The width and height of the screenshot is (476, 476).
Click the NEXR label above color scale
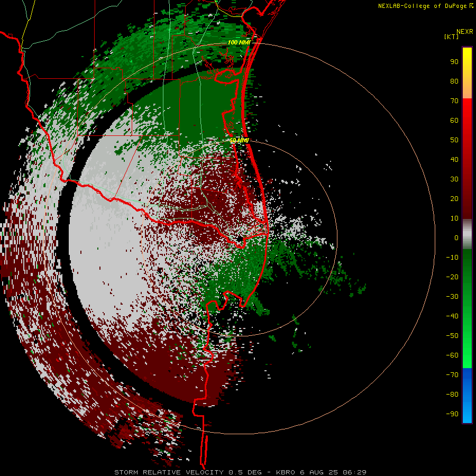[x=465, y=32]
